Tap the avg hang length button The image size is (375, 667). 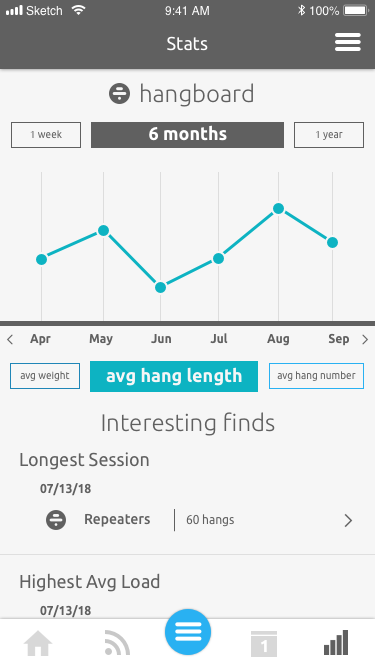pos(174,376)
